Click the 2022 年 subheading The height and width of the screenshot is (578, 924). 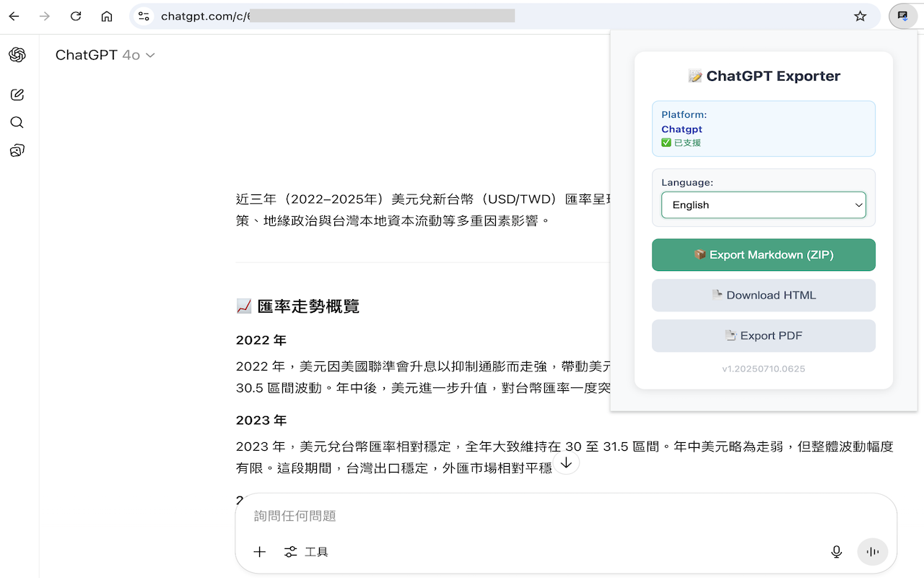click(x=261, y=340)
